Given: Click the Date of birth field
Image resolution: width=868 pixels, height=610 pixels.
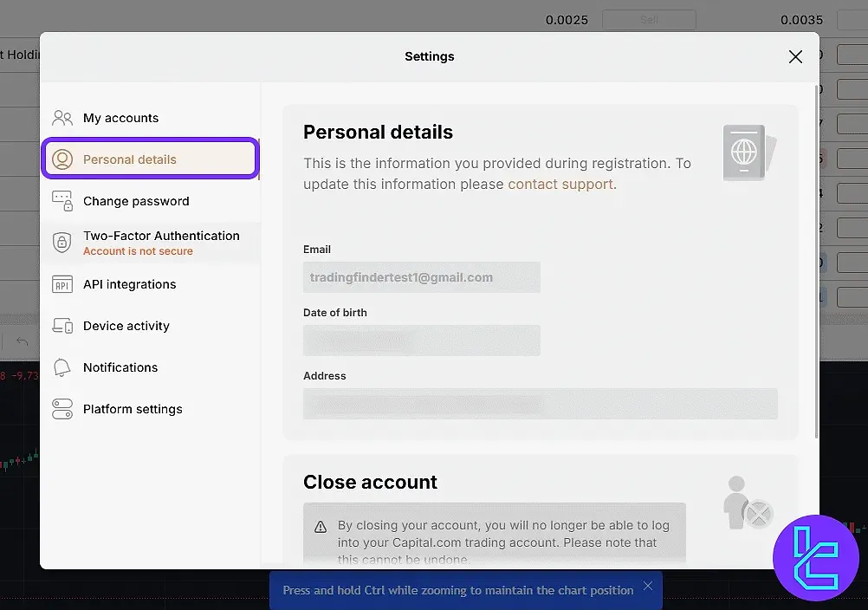Looking at the screenshot, I should 421,341.
